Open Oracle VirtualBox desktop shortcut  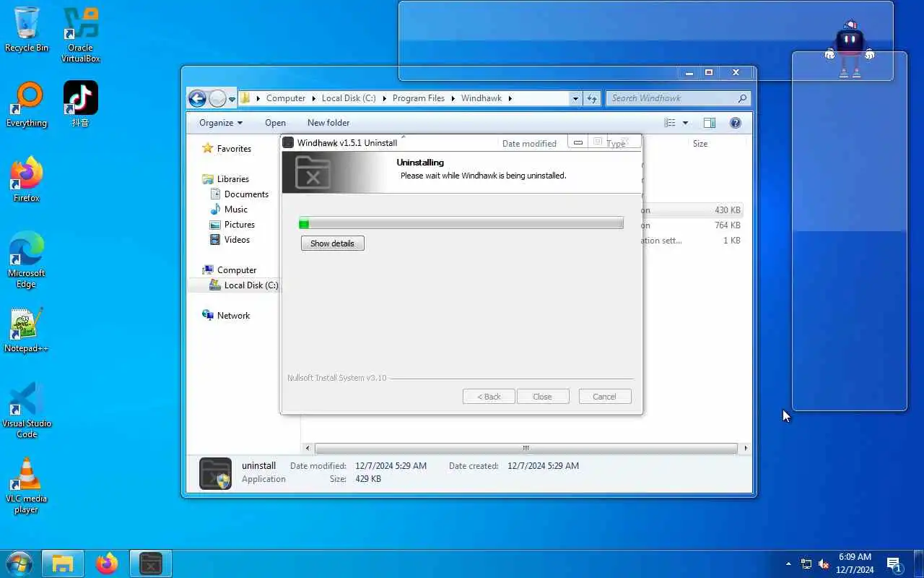[80, 35]
